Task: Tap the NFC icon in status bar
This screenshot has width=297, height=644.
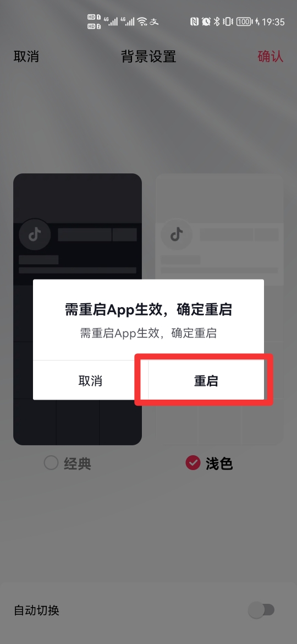Action: (195, 21)
